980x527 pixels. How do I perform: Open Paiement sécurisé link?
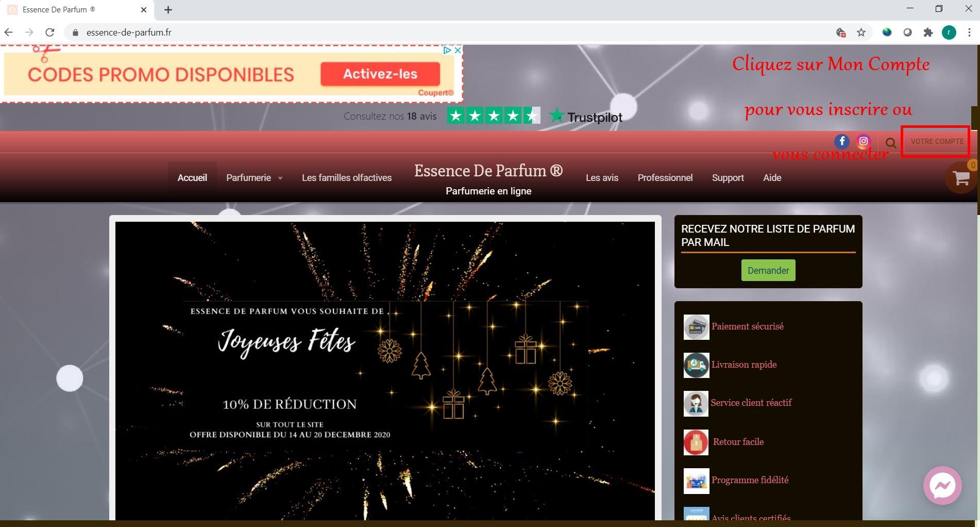[x=747, y=326]
